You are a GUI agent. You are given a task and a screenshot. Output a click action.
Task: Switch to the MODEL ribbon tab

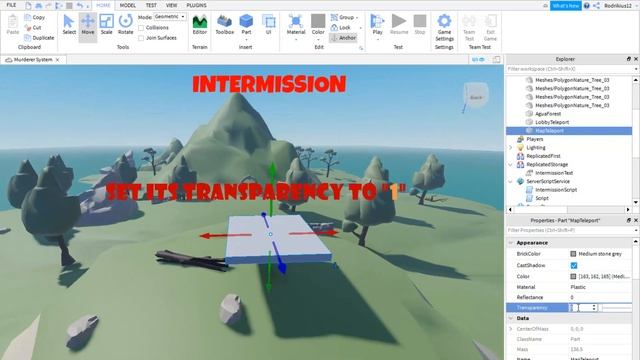click(128, 5)
